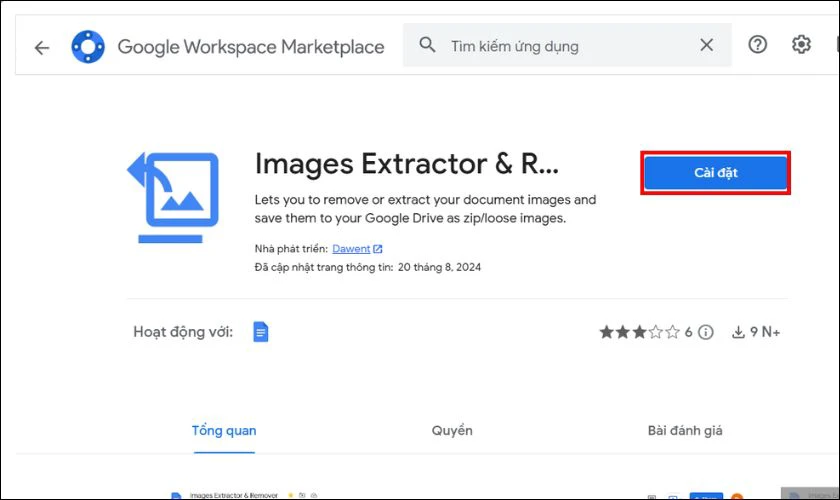Open the Google Workspace Marketplace logo
This screenshot has height=500, width=840.
coord(88,47)
